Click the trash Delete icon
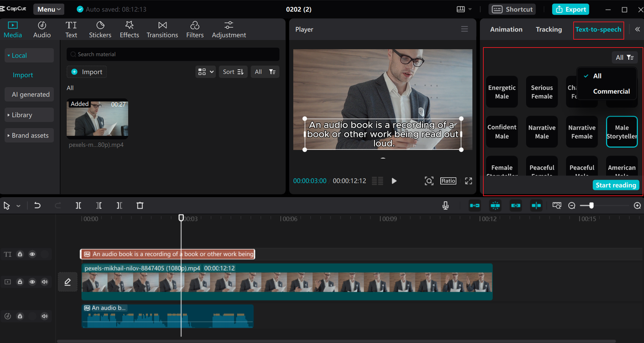Screen dimensions: 644x343 (x=140, y=205)
